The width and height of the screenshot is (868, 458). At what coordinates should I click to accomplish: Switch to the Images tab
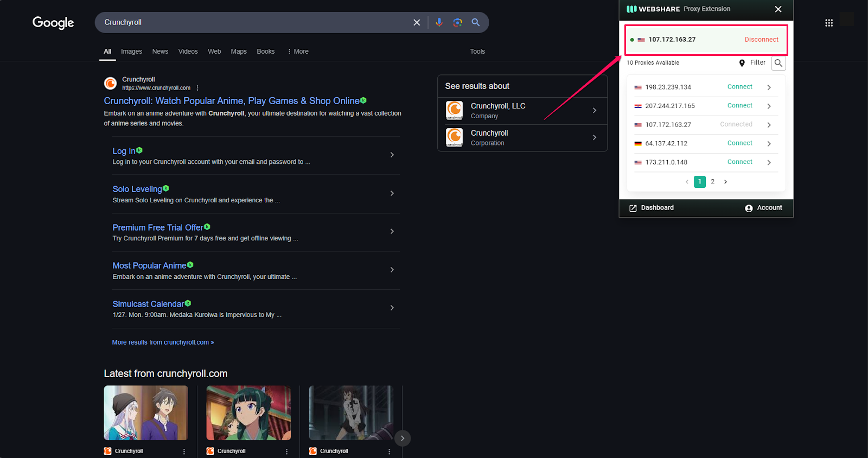coord(131,52)
